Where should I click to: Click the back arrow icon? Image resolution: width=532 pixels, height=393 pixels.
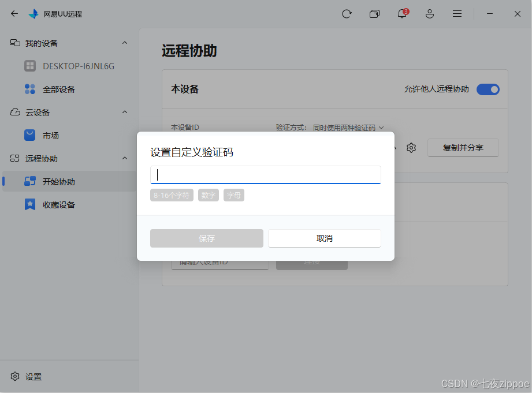coord(14,14)
